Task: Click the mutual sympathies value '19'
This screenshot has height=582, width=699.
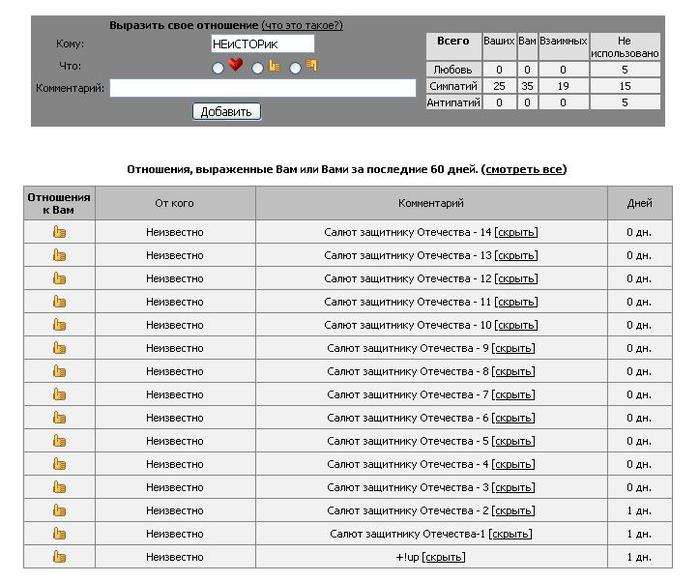Action: [x=563, y=86]
